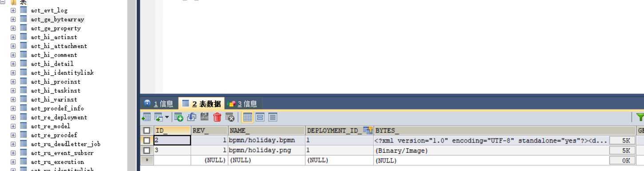Expand the act_re_model table node
Screen dimensions: 644x171
click(13, 126)
